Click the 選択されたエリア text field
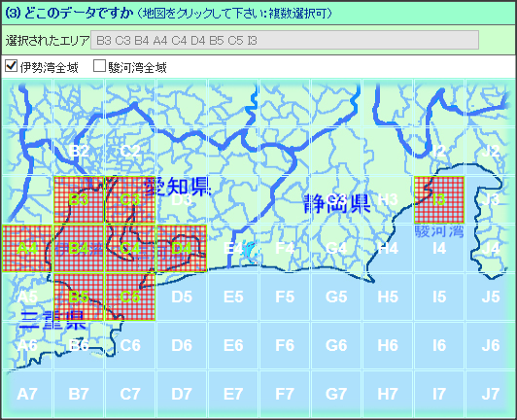The width and height of the screenshot is (517, 420). point(285,40)
